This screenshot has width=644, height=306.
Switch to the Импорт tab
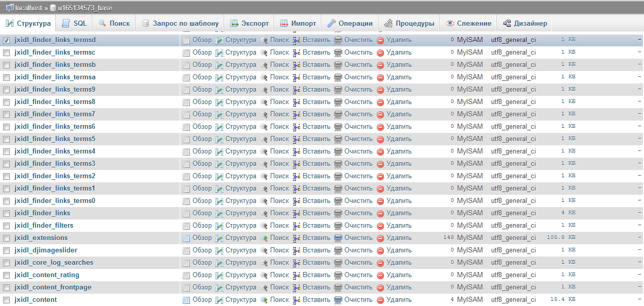(298, 23)
